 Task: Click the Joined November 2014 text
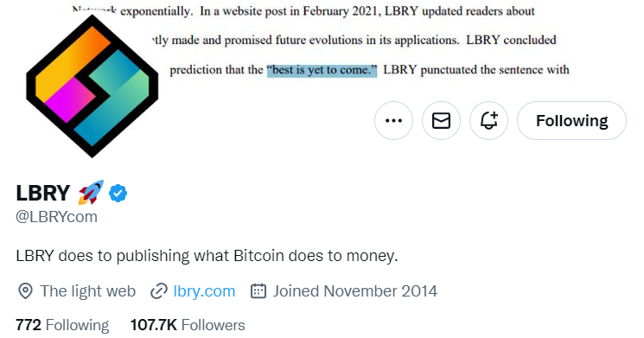coord(355,291)
